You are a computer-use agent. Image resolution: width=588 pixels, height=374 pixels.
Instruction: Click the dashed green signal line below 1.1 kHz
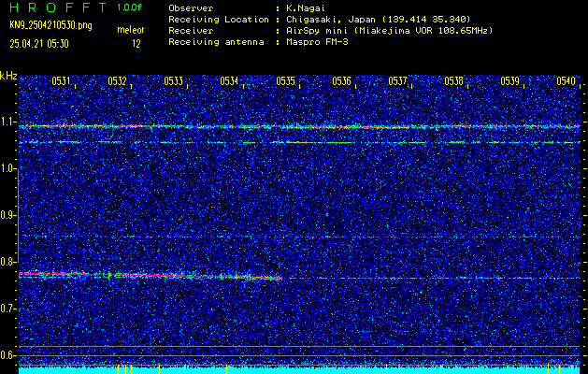pos(299,142)
